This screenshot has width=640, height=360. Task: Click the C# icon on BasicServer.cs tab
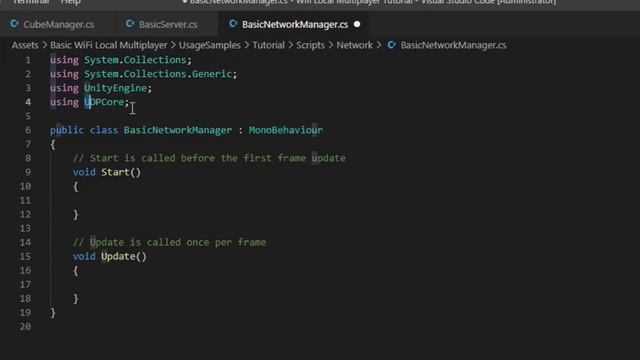pos(130,24)
